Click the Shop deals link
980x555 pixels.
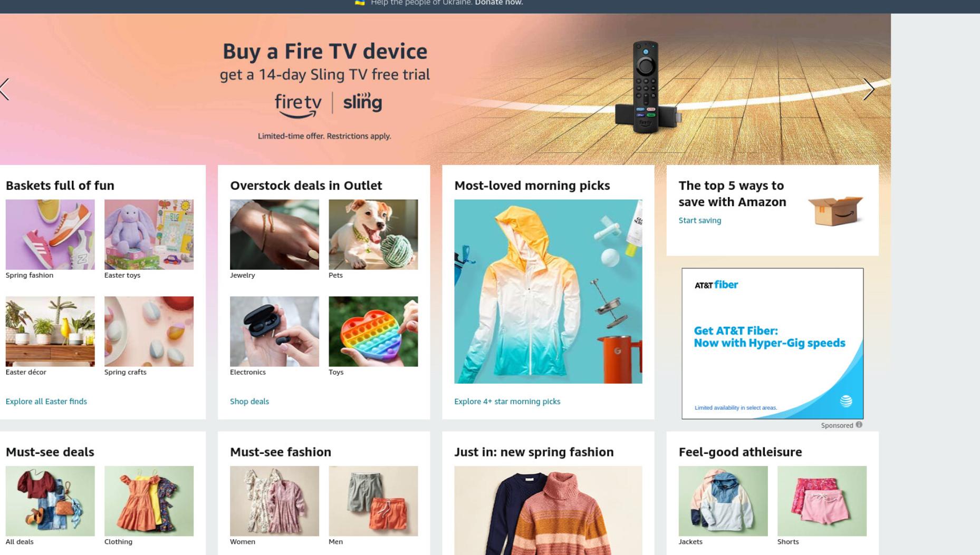click(x=249, y=402)
